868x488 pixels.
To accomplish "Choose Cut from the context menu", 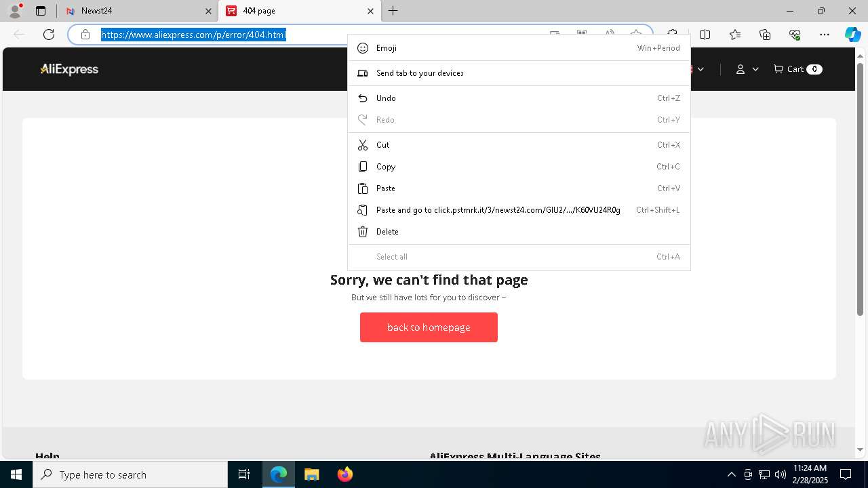I will pos(519,145).
